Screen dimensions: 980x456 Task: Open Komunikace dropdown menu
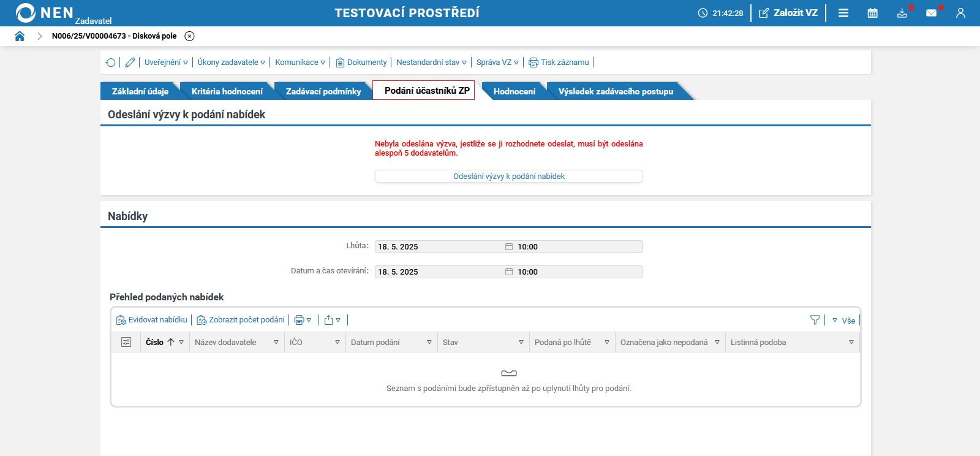[300, 63]
